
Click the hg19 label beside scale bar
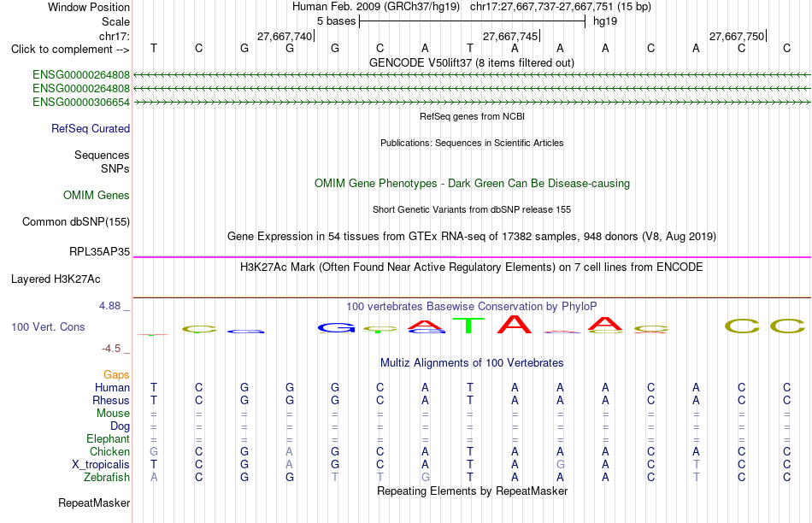coord(605,21)
